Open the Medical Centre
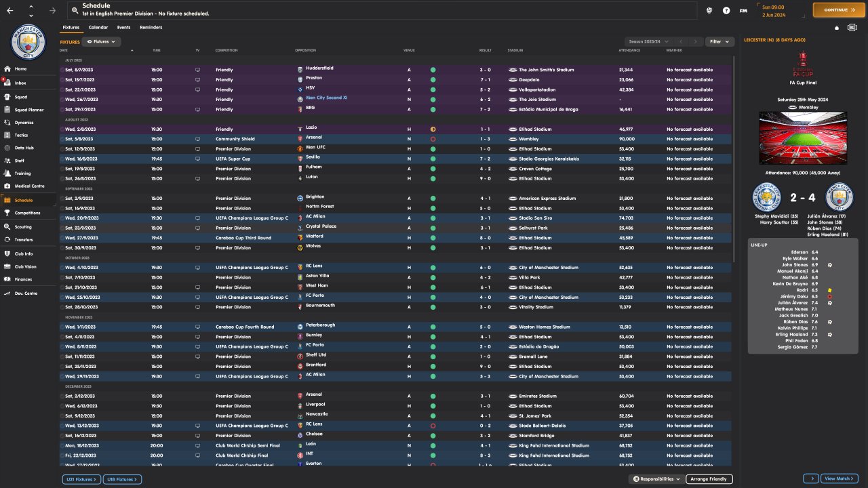The height and width of the screenshot is (488, 868). point(28,186)
